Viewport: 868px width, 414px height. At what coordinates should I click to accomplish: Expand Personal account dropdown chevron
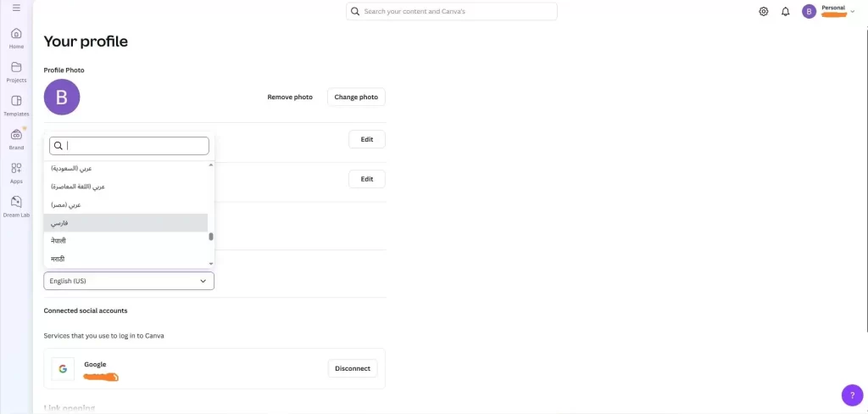pos(853,11)
